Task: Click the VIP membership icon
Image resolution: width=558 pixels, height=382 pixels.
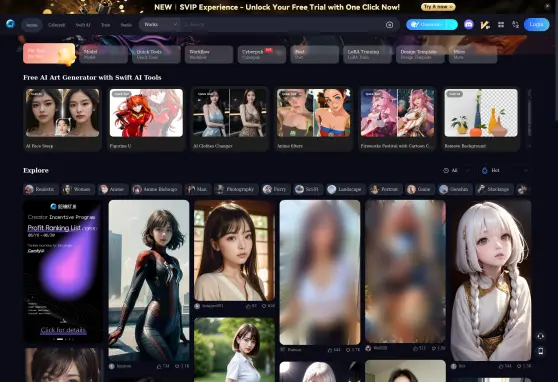Action: pyautogui.click(x=485, y=25)
